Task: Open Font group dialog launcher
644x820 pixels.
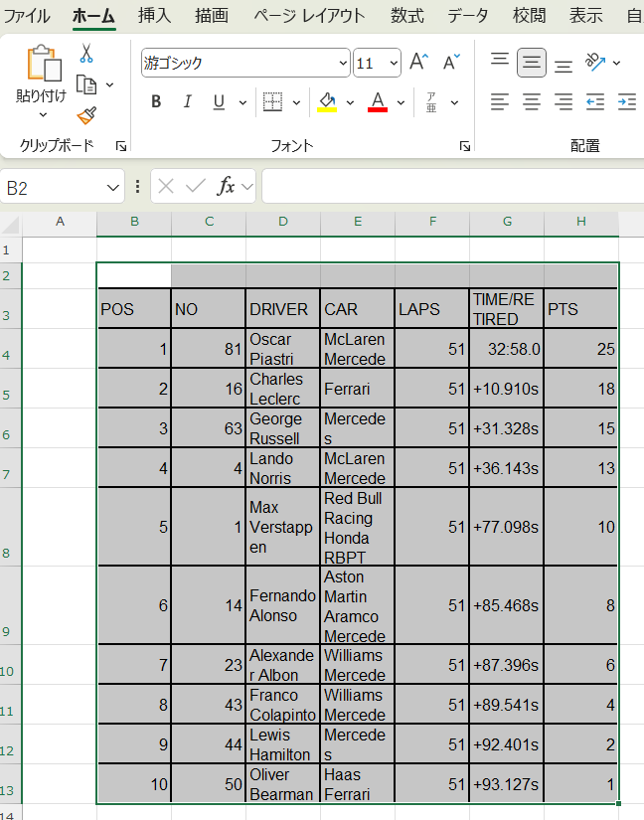Action: coord(465,146)
